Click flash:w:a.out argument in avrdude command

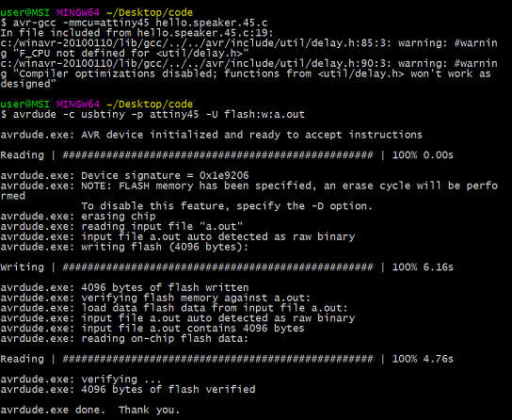pyautogui.click(x=264, y=114)
